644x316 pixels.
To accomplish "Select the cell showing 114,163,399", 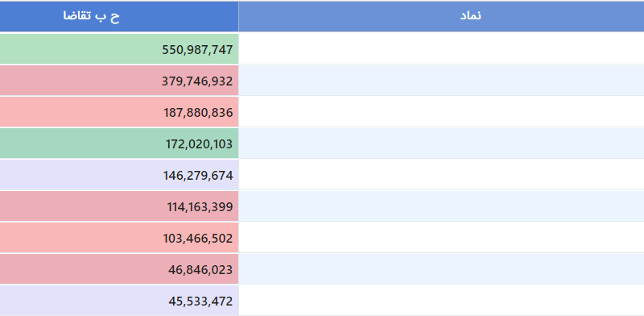I will pos(119,206).
